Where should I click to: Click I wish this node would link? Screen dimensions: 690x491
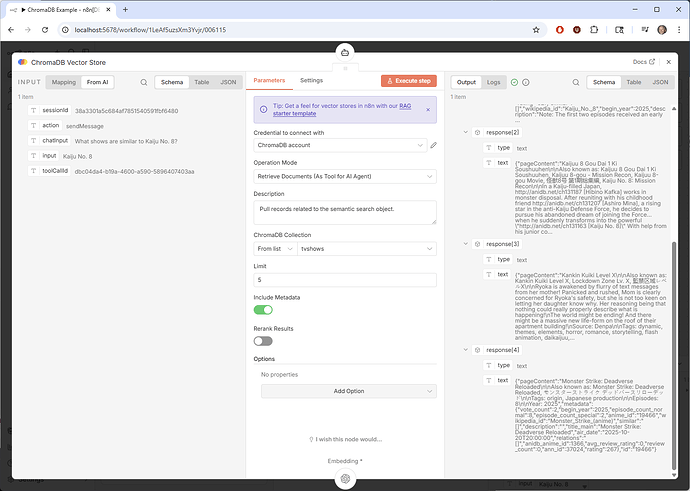[x=345, y=439]
